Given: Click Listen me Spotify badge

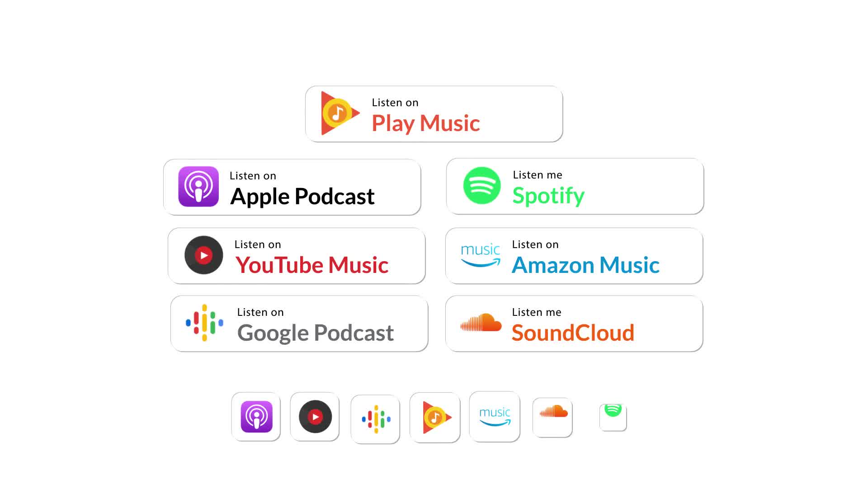Looking at the screenshot, I should point(576,186).
